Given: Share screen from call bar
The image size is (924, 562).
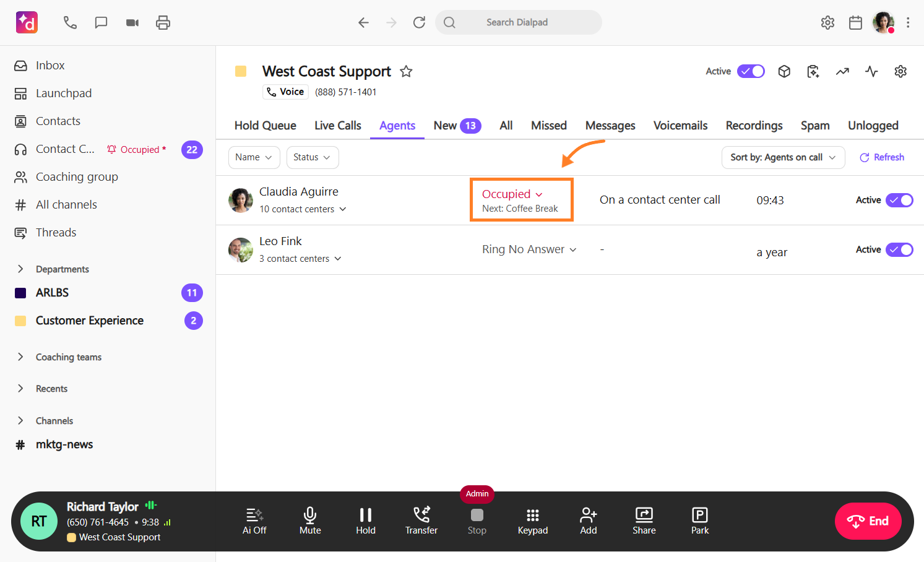Looking at the screenshot, I should tap(644, 521).
